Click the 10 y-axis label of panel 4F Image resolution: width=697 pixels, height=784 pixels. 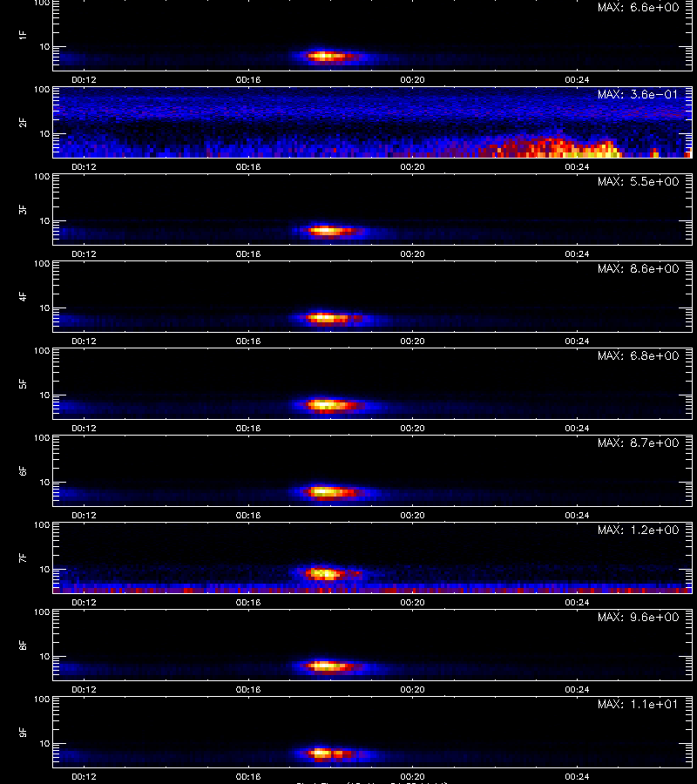click(44, 308)
